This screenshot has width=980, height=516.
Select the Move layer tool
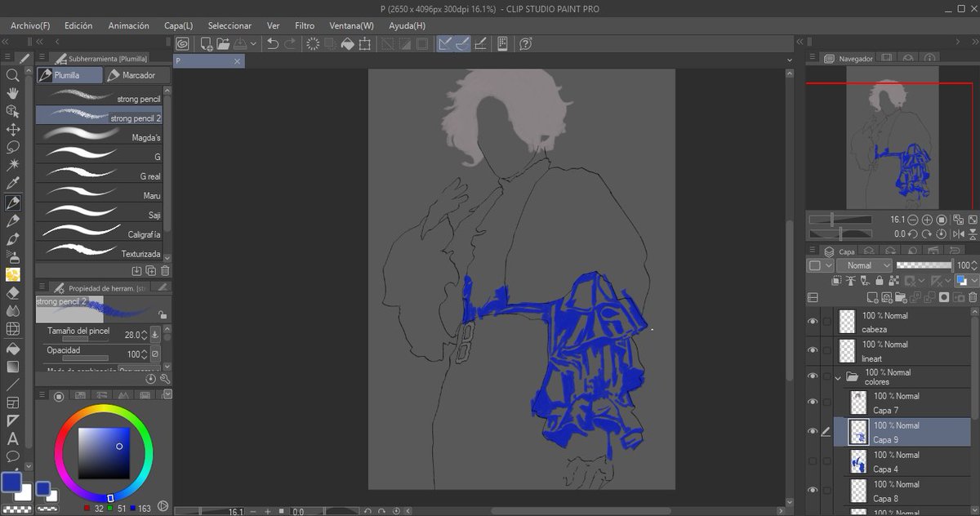(x=13, y=129)
